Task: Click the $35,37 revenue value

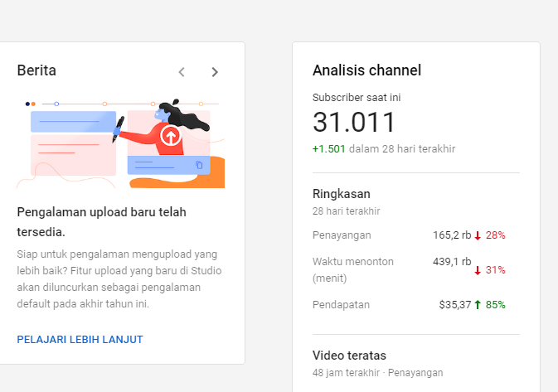Action: (x=455, y=305)
